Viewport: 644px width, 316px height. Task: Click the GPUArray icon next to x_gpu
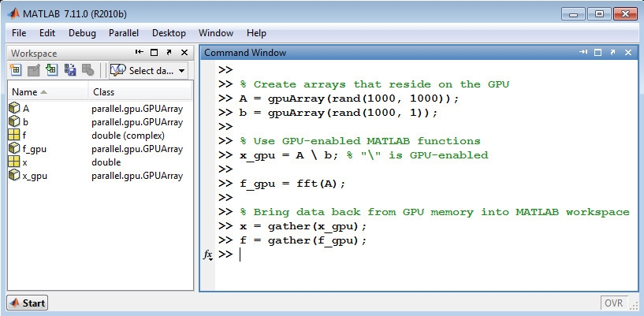(14, 175)
